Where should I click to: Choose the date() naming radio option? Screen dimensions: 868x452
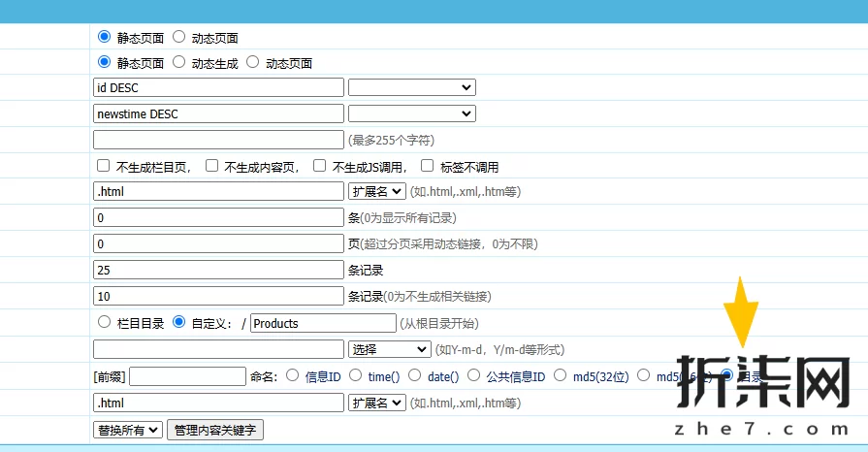point(414,375)
